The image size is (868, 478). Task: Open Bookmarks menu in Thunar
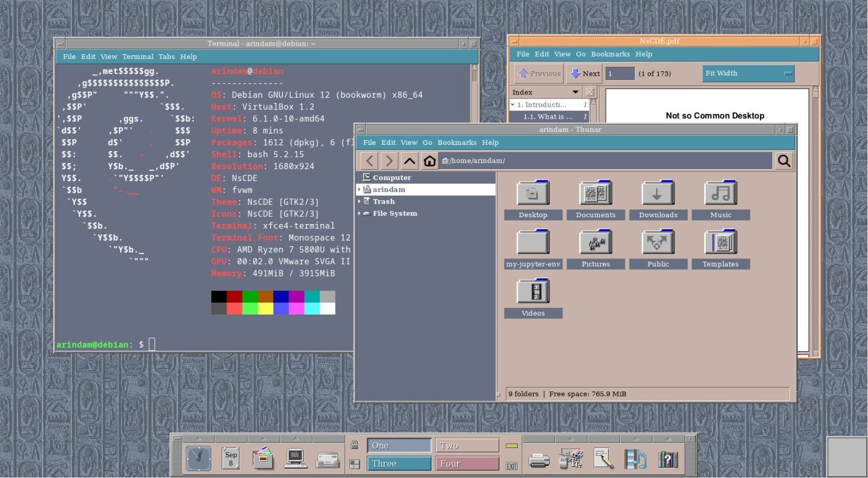coord(457,143)
